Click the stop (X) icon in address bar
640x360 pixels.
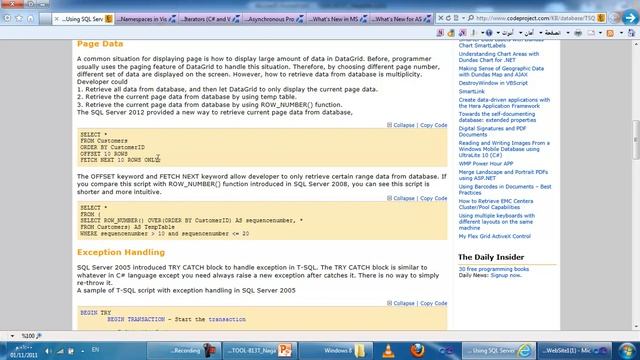click(440, 18)
